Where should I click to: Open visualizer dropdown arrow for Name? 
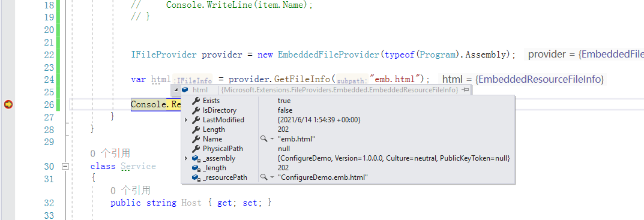[x=272, y=139]
